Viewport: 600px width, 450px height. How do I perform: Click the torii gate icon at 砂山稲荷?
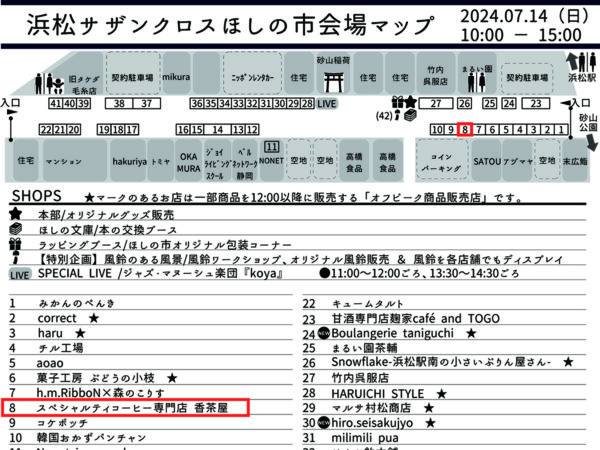333,82
